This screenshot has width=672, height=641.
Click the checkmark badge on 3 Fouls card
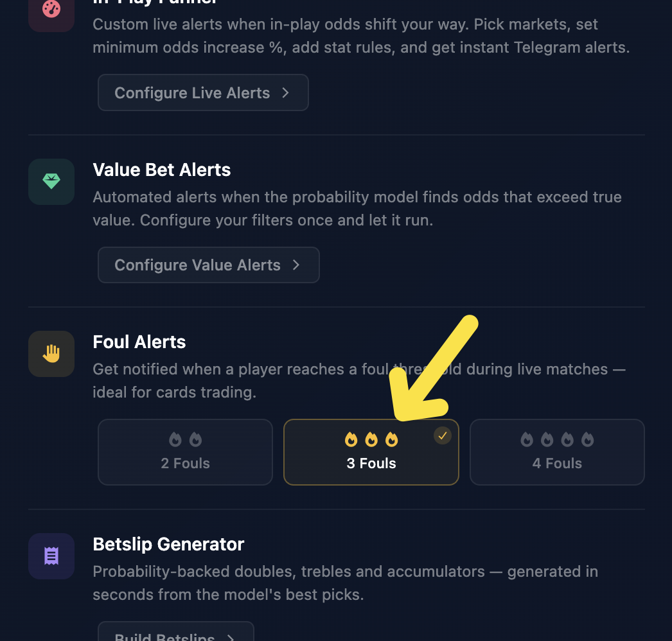(442, 435)
